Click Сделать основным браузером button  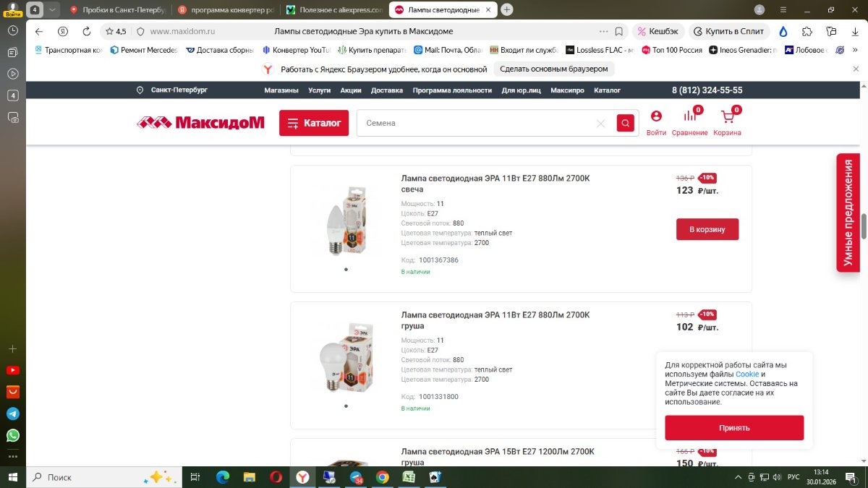[555, 69]
